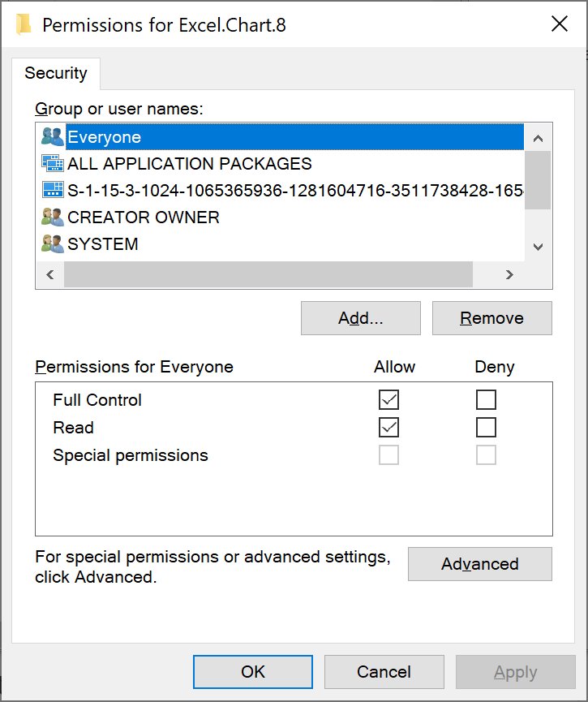Select ALL APPLICATION PACKAGES in the list
Viewport: 588px width, 702px height.
189,164
